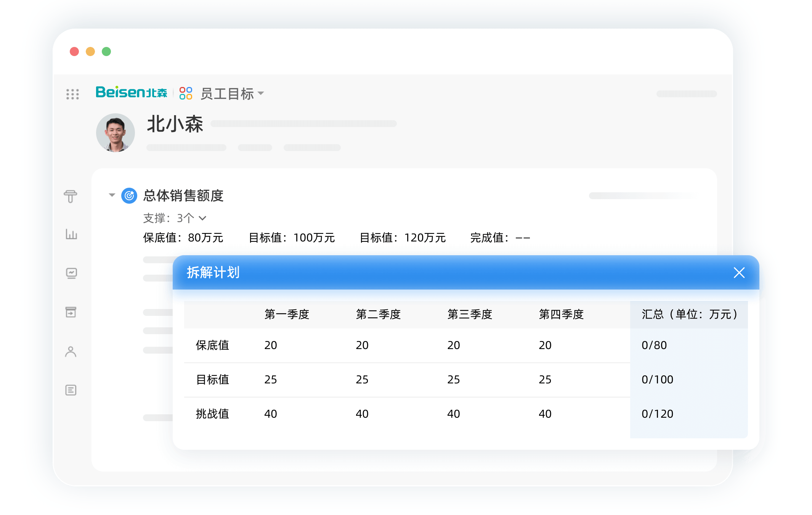The height and width of the screenshot is (515, 812).
Task: Open the T-shaped goals sidebar icon
Action: [x=71, y=196]
